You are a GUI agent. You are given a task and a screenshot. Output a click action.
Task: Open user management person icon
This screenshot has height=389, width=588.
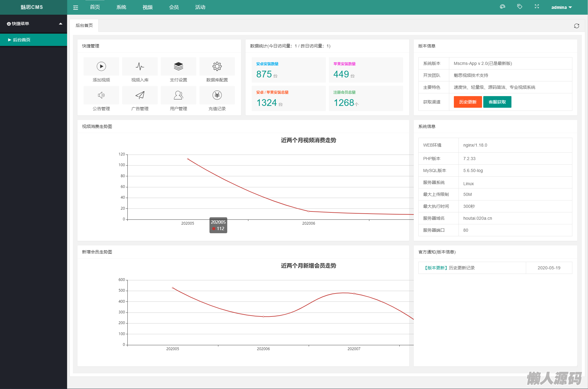pos(178,95)
